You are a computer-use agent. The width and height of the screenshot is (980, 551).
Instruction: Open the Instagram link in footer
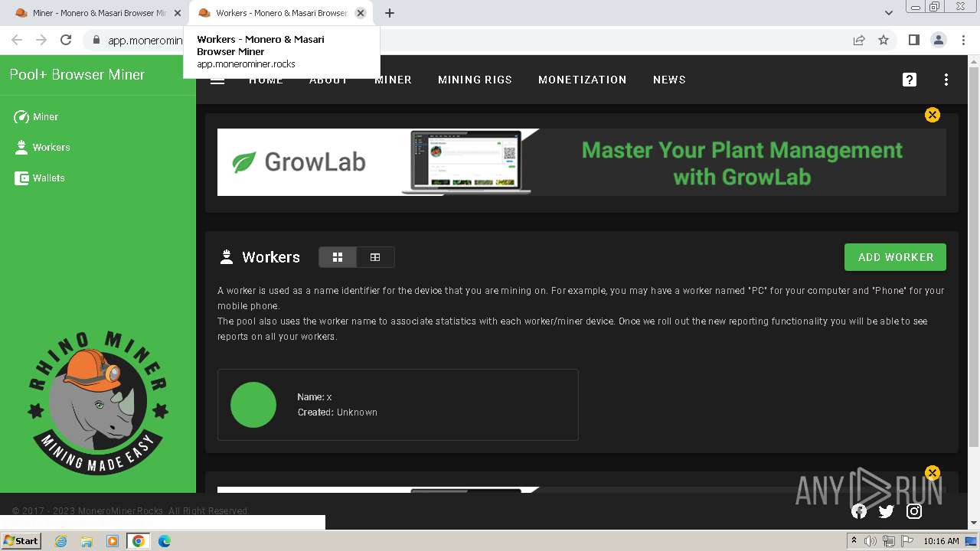(x=914, y=511)
